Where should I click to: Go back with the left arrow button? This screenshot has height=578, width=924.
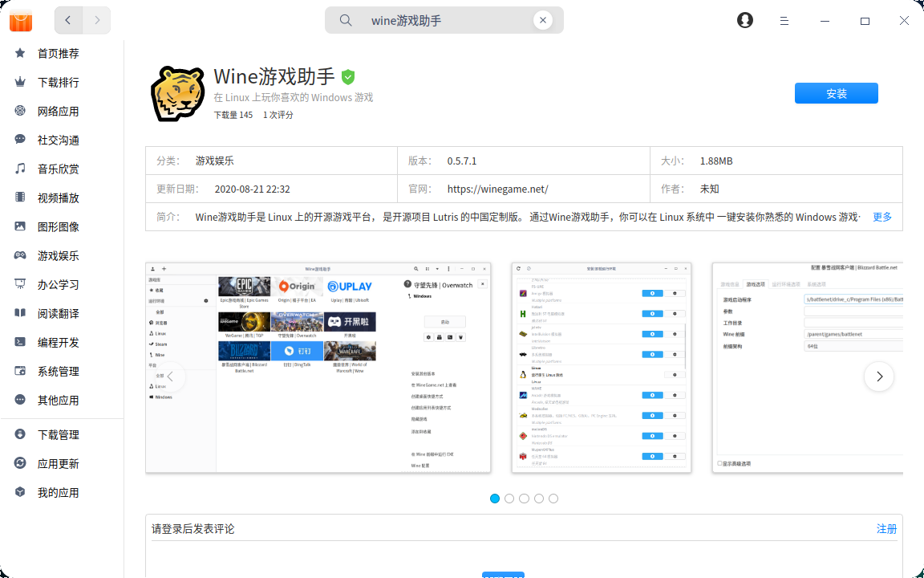click(68, 21)
